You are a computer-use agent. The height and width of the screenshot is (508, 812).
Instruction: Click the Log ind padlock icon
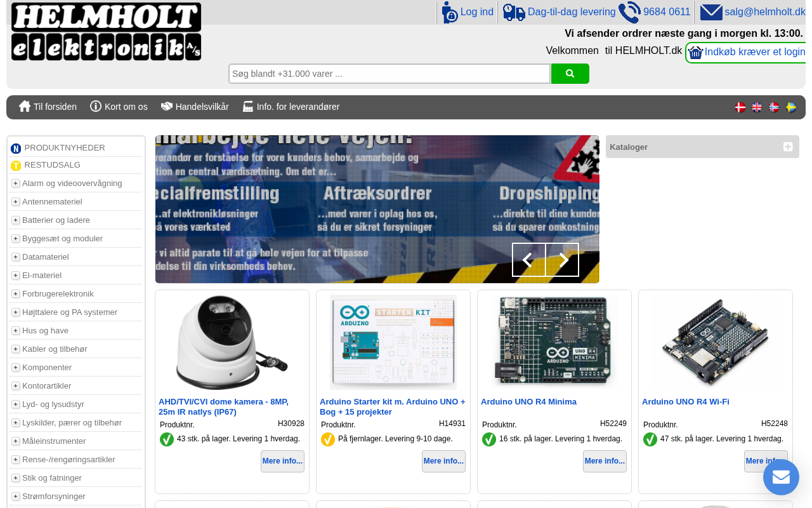pyautogui.click(x=450, y=12)
